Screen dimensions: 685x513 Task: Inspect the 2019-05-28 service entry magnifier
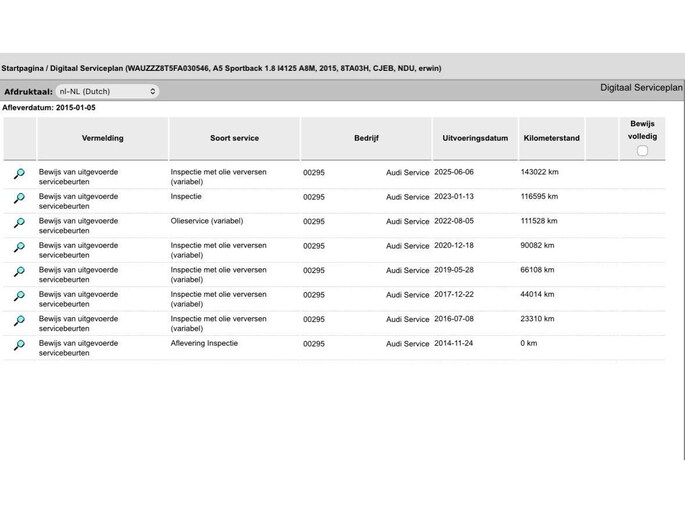19,272
